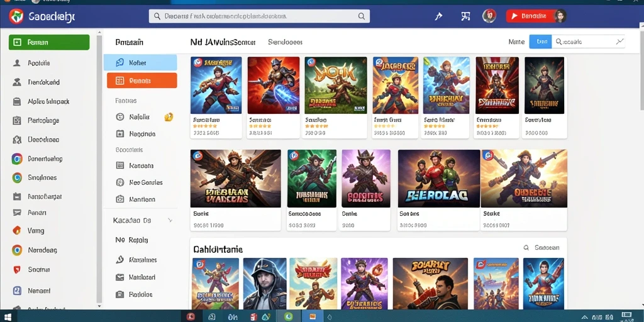Click the Fantiros sidebar section label
The height and width of the screenshot is (322, 644).
pos(126,101)
